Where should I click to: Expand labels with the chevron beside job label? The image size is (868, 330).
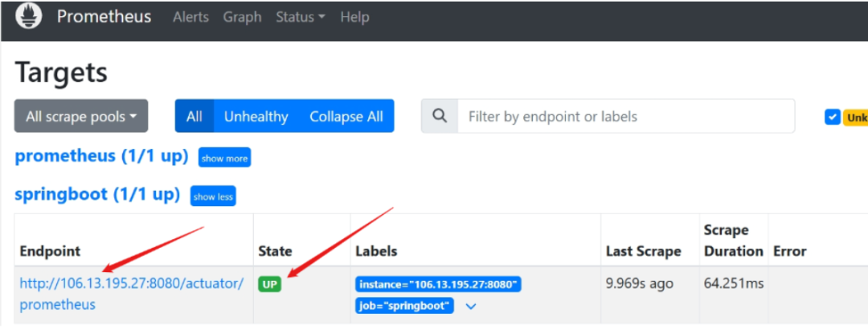coord(471,306)
